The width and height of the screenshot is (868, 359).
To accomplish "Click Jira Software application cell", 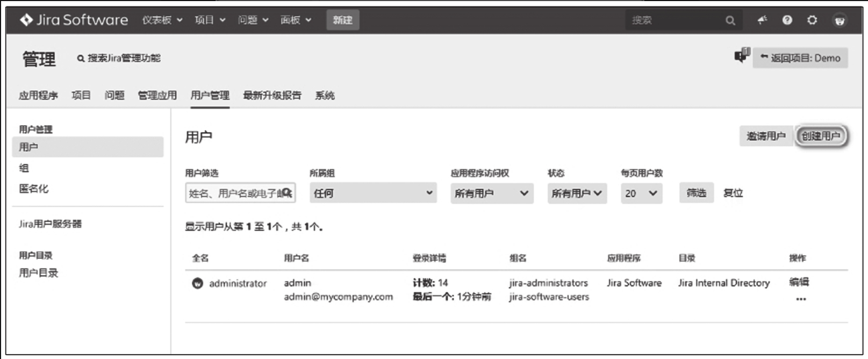I will [634, 283].
